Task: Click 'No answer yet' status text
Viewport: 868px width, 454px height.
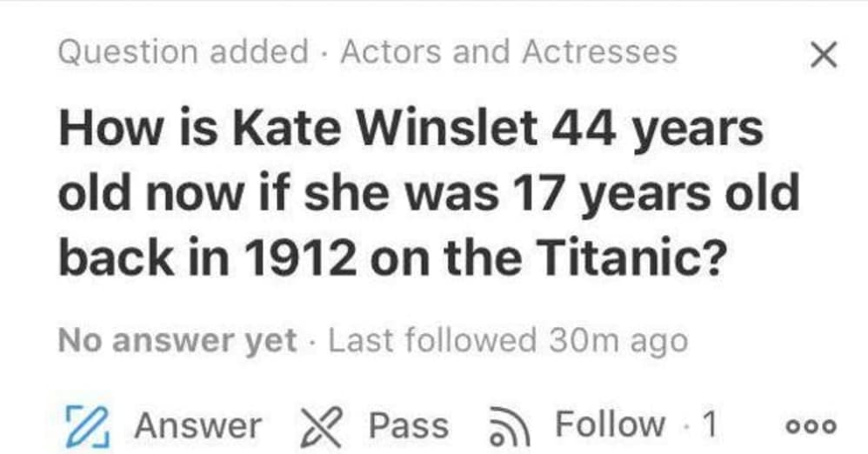Action: coord(177,340)
